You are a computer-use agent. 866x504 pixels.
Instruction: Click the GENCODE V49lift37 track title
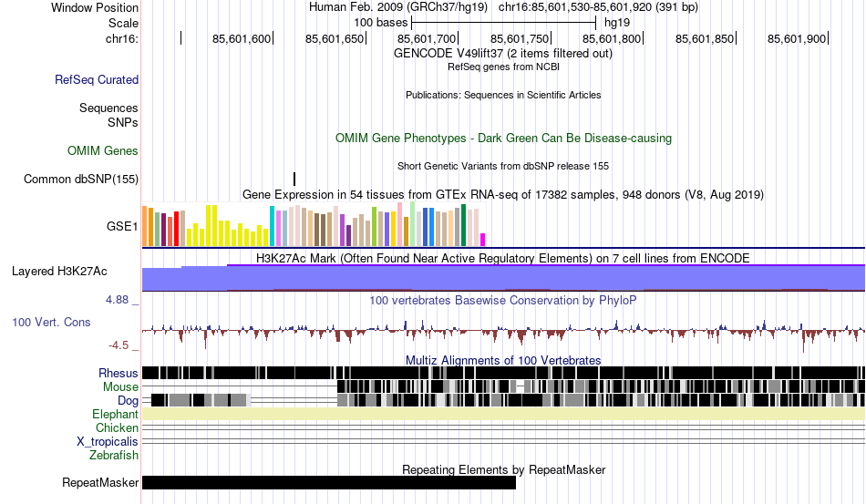pos(503,54)
